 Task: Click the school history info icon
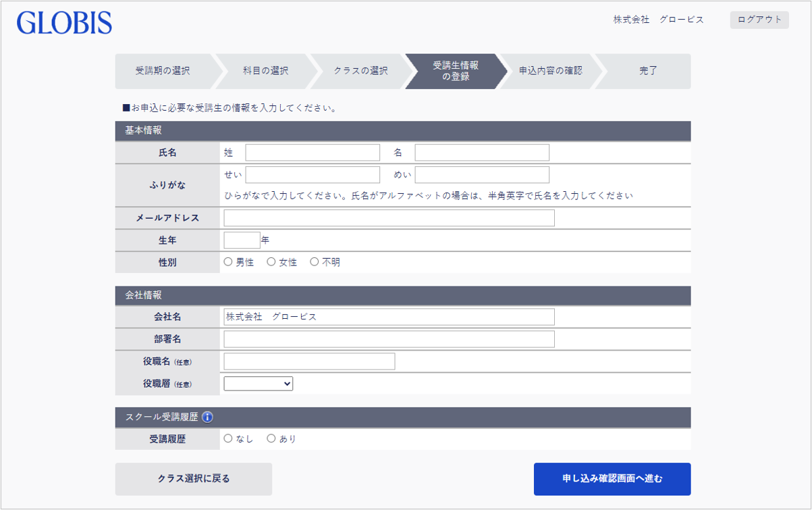tap(207, 417)
